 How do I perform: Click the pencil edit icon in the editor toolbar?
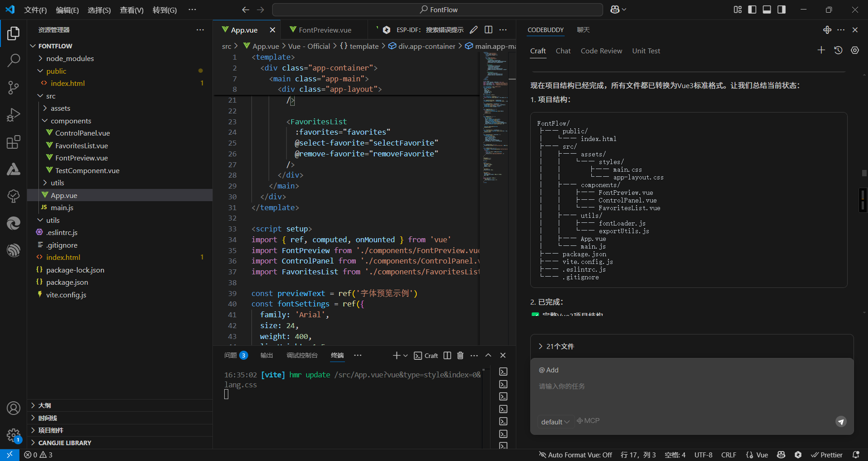(473, 30)
